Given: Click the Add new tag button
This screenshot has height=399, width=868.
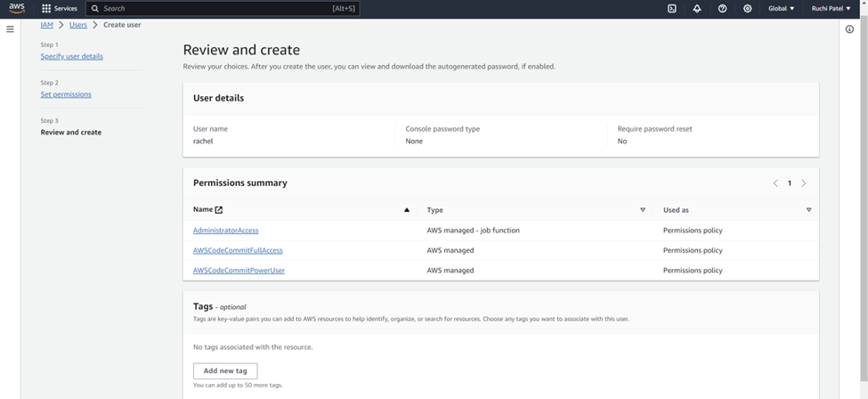Looking at the screenshot, I should [225, 370].
